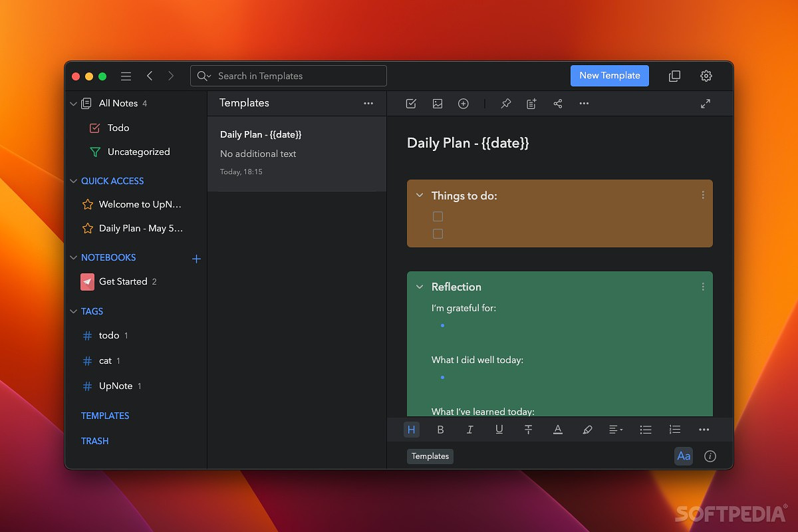Open the TEMPLATES section in the sidebar
This screenshot has width=798, height=532.
click(105, 416)
